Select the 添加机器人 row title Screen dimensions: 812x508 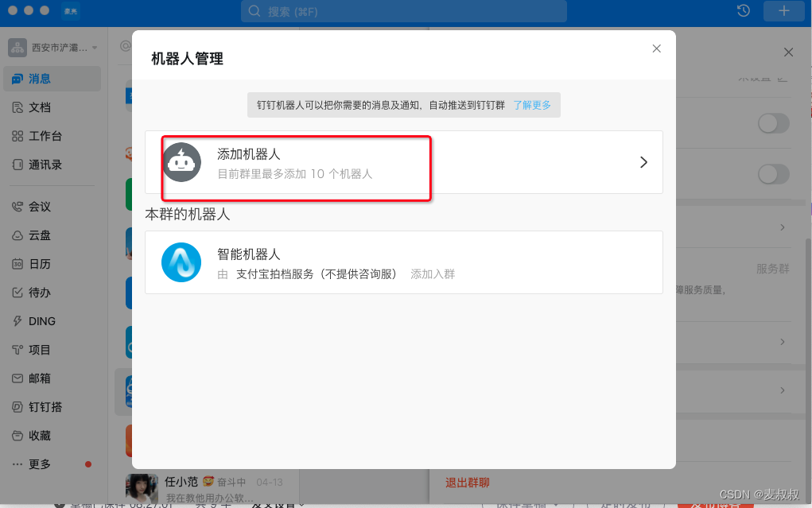pyautogui.click(x=249, y=154)
